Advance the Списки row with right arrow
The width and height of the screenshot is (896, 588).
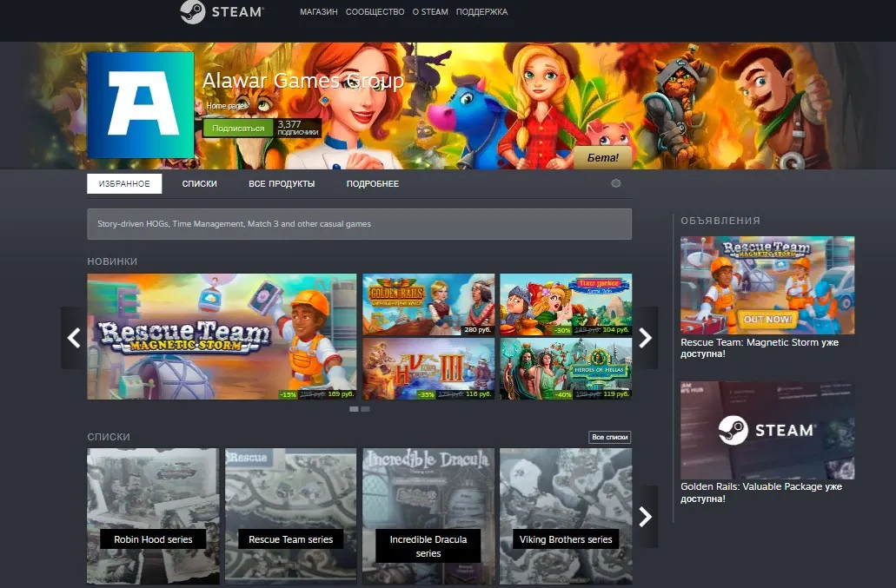click(645, 517)
